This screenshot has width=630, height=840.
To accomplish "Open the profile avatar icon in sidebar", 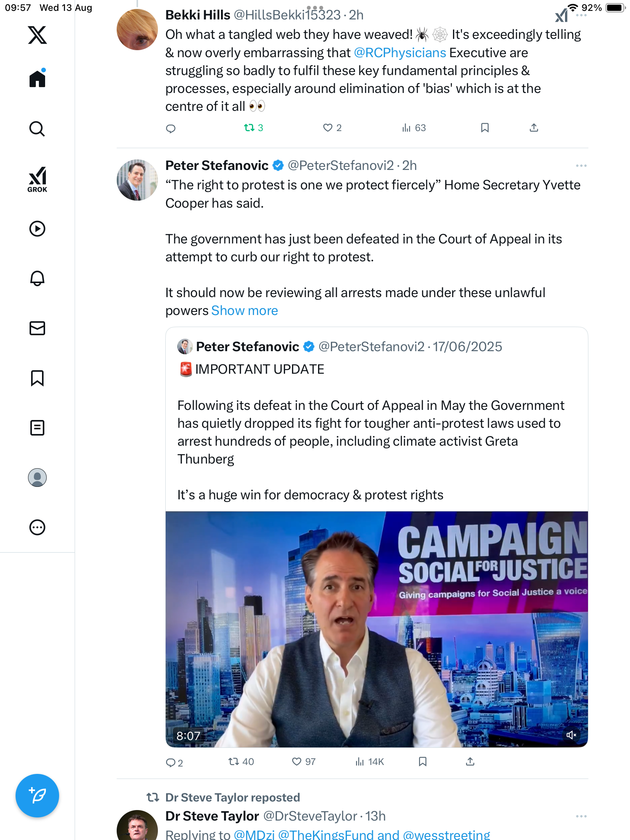I will tap(37, 478).
